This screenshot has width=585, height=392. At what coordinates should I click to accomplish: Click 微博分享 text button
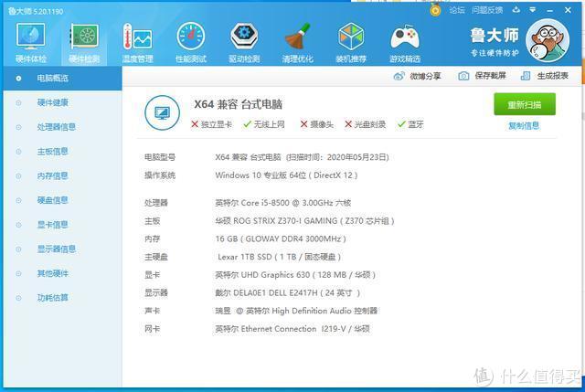(425, 76)
